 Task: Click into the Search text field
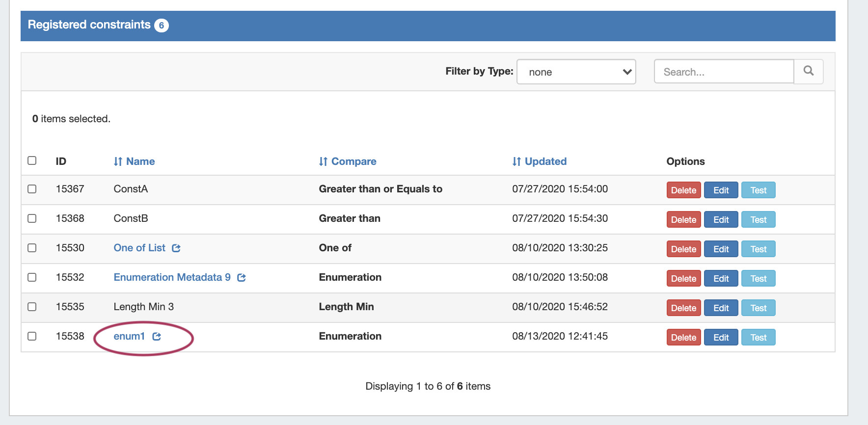click(x=724, y=72)
